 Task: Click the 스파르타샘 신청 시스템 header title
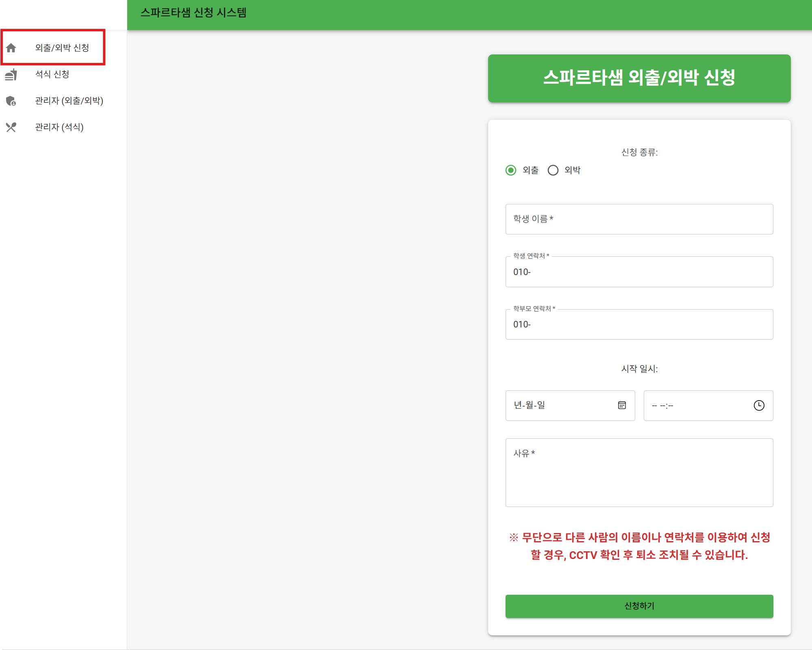193,13
